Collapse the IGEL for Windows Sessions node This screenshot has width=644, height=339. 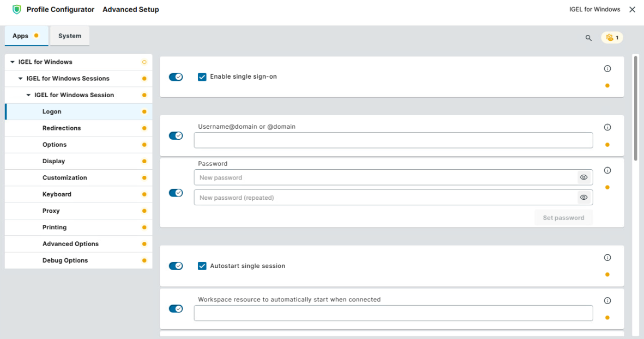[22, 78]
